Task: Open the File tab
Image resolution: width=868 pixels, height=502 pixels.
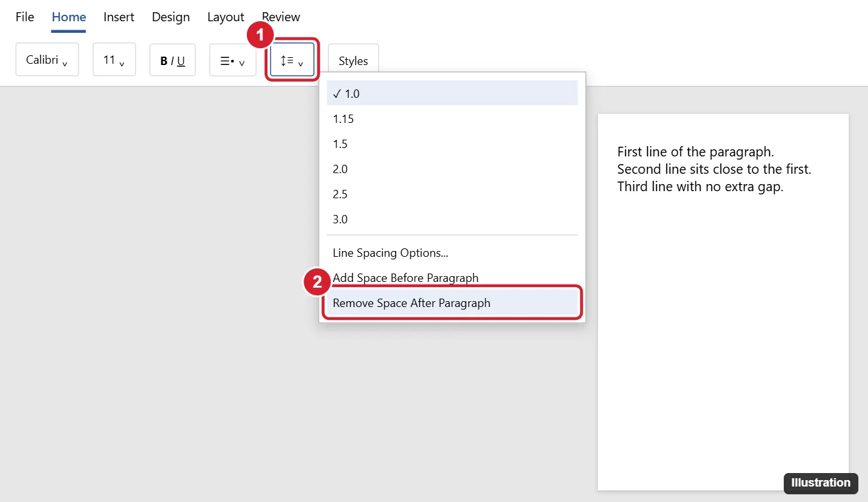Action: [25, 17]
